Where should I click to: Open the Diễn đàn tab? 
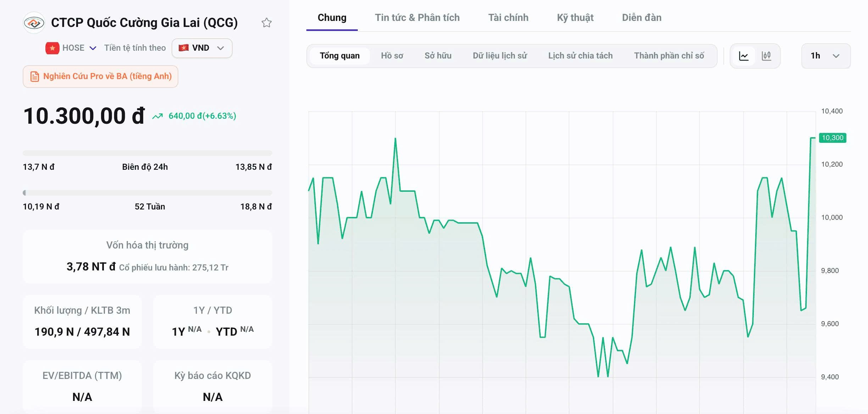(641, 18)
